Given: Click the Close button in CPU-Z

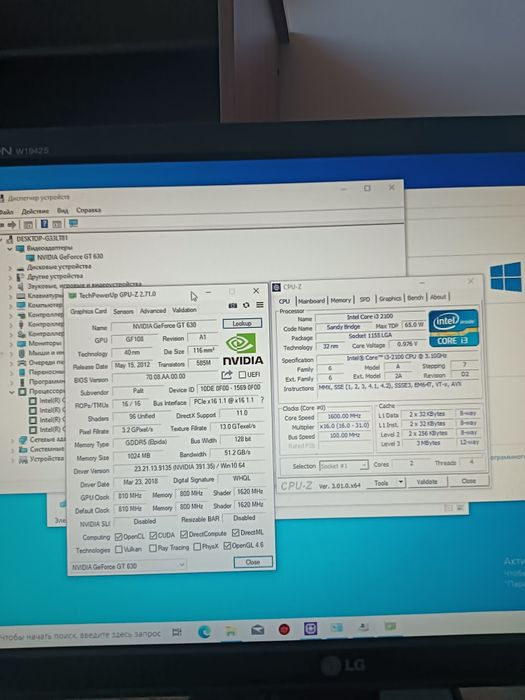Looking at the screenshot, I should pos(468,481).
